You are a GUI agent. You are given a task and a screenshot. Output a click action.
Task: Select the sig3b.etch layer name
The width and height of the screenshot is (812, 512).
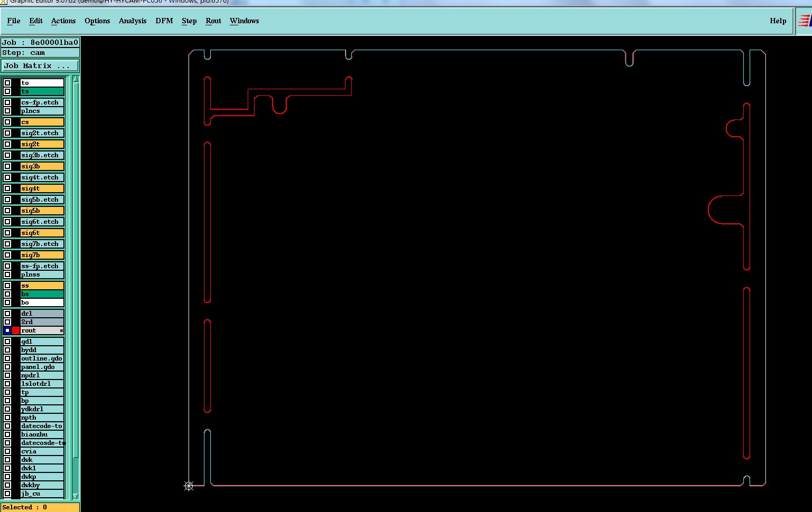42,155
